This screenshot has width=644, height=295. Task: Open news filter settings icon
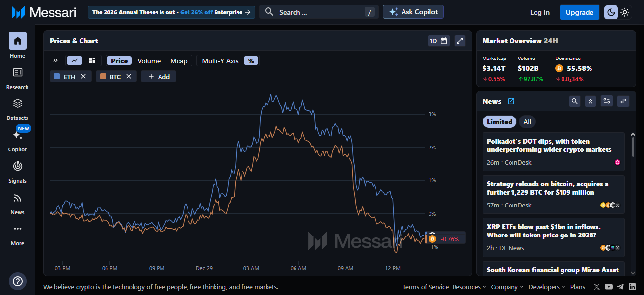tap(607, 101)
